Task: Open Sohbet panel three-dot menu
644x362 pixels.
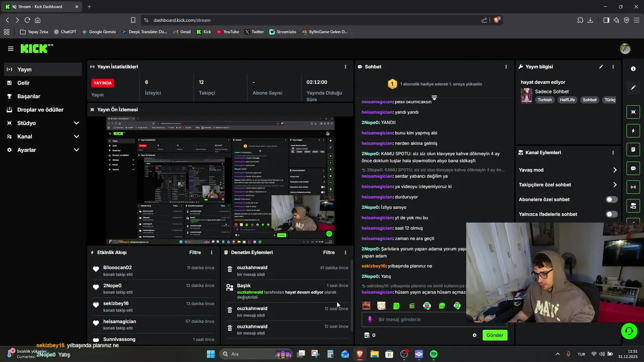Action: click(x=506, y=66)
